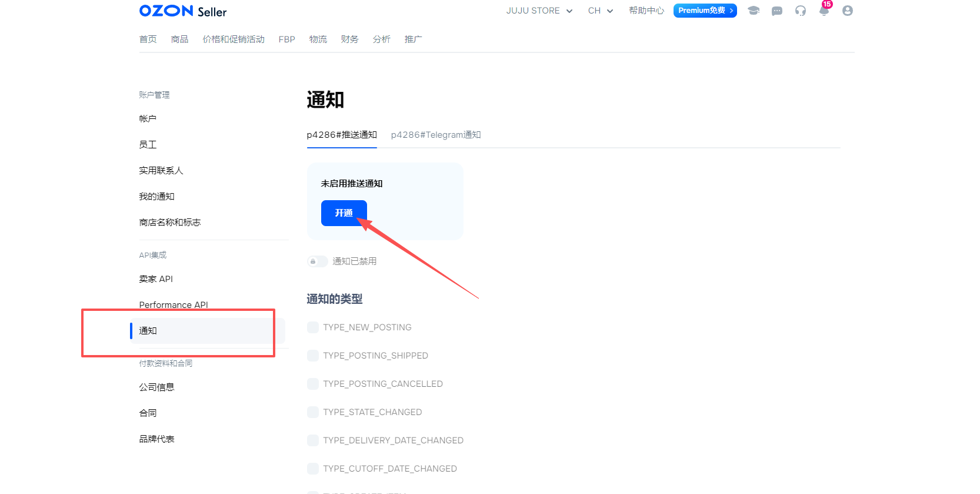The height and width of the screenshot is (494, 980).
Task: Check TYPE_NEW_POSTING checkbox
Action: [313, 327]
